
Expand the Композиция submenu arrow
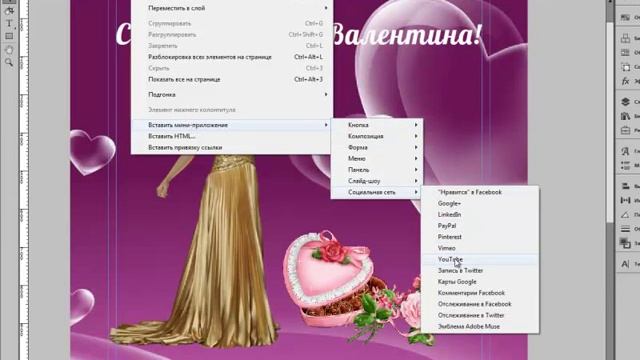tap(416, 136)
